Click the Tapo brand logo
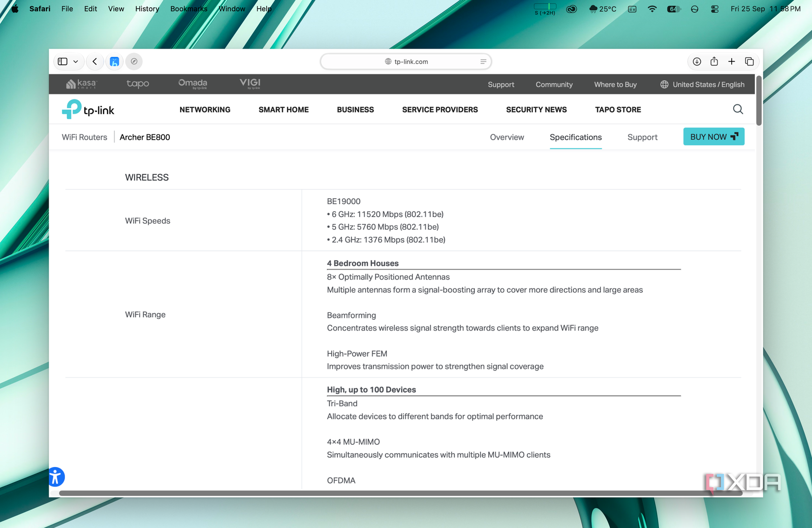The width and height of the screenshot is (812, 528). 138,84
